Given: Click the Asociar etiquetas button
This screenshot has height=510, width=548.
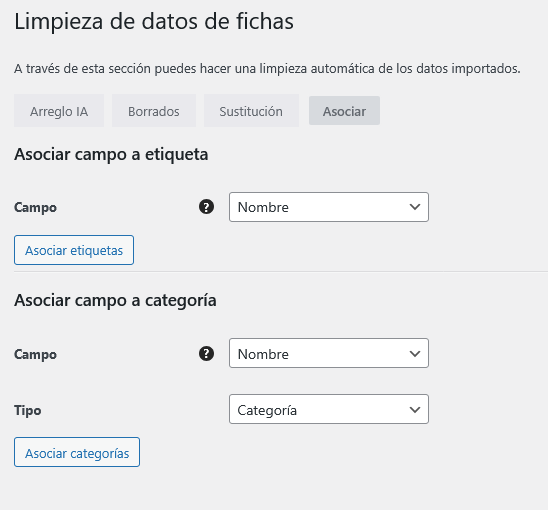Looking at the screenshot, I should tap(74, 250).
